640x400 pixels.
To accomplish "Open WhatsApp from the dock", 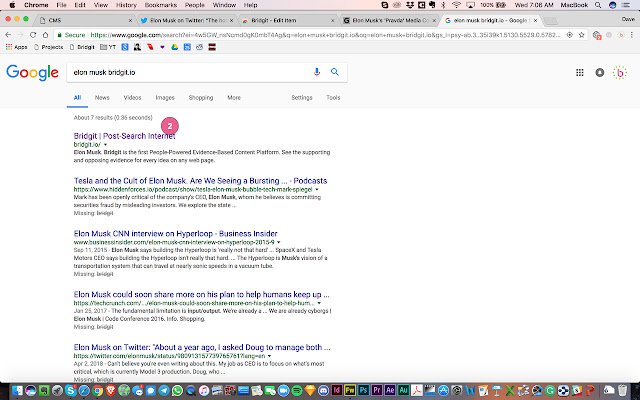I will pos(177,391).
